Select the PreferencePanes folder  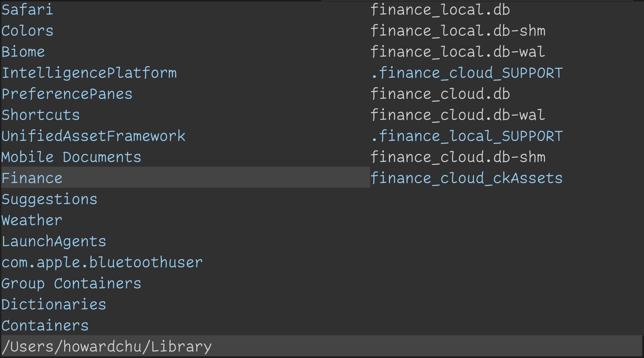click(x=67, y=94)
